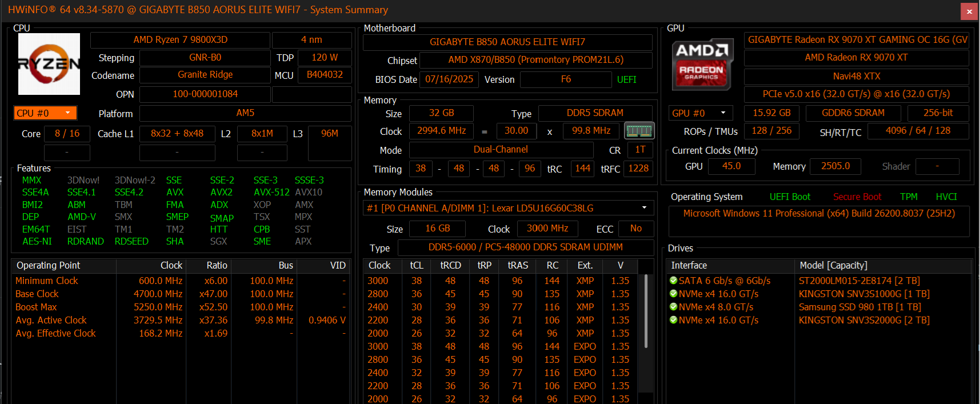Viewport: 980px width, 404px height.
Task: Select the Minimum Clock row
Action: (x=181, y=281)
